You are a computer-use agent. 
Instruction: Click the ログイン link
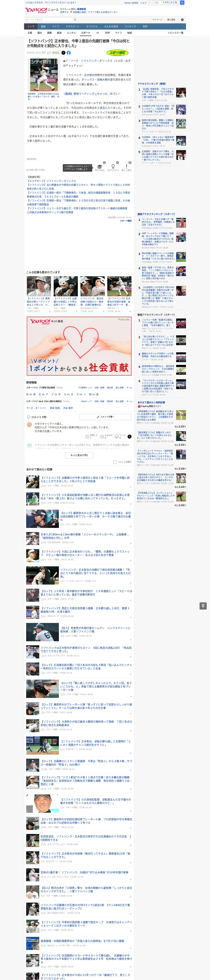pyautogui.click(x=64, y=12)
